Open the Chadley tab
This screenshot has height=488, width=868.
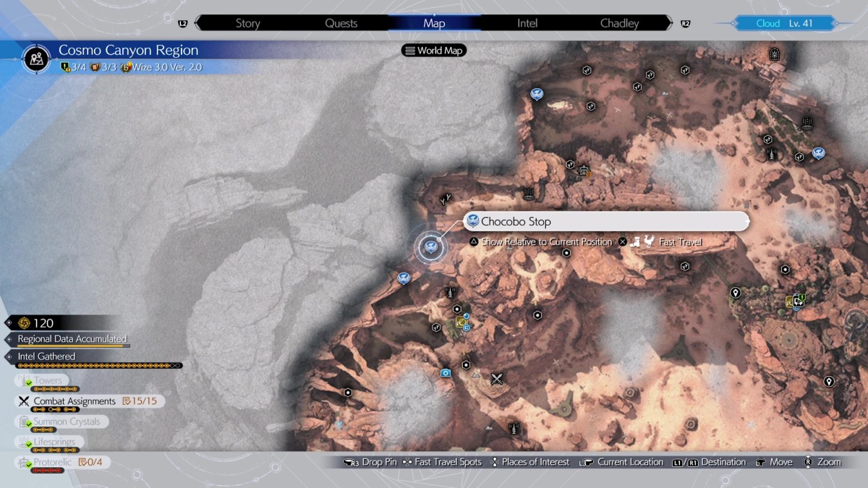pyautogui.click(x=619, y=23)
